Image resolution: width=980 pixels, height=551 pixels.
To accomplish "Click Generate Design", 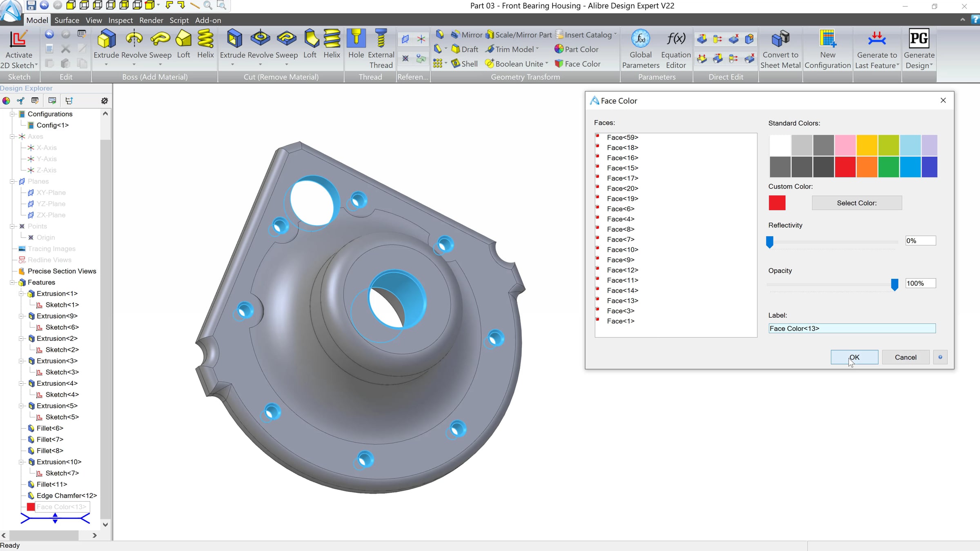I will (x=919, y=49).
